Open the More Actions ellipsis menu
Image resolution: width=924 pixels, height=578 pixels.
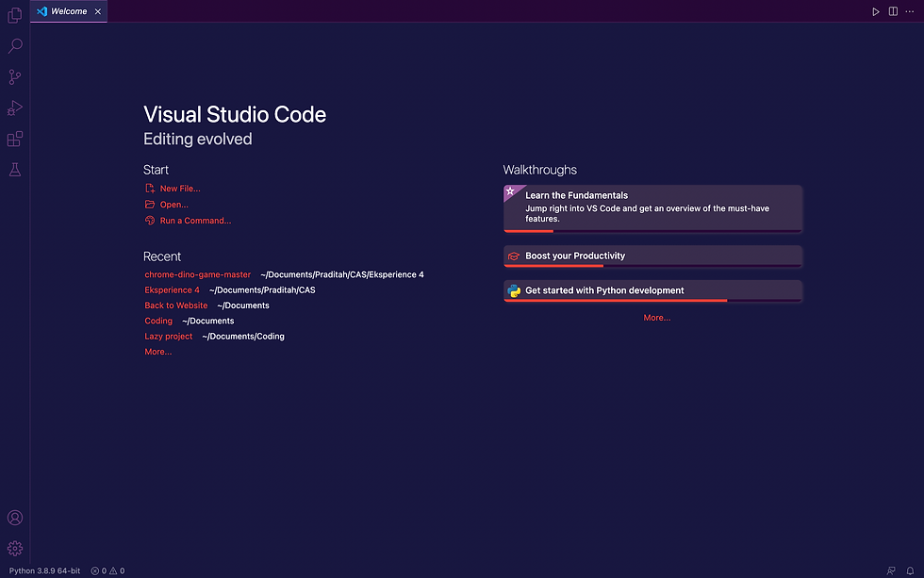click(910, 11)
